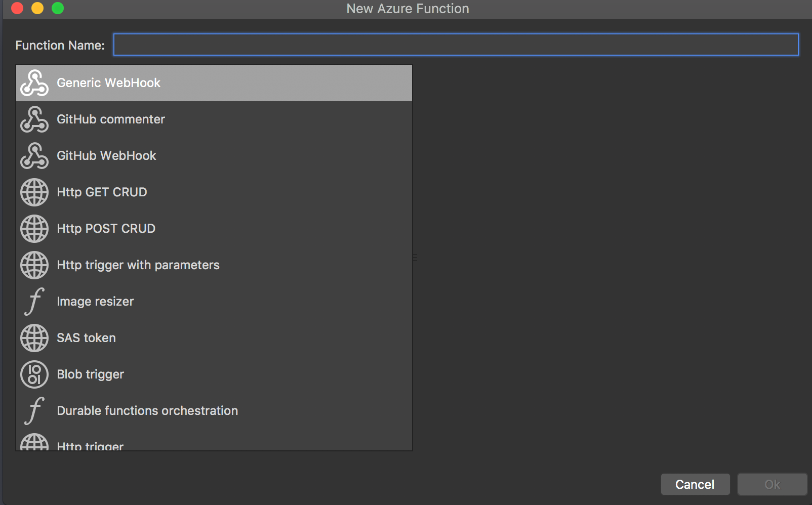Select the Http GET CRUD template

(214, 192)
